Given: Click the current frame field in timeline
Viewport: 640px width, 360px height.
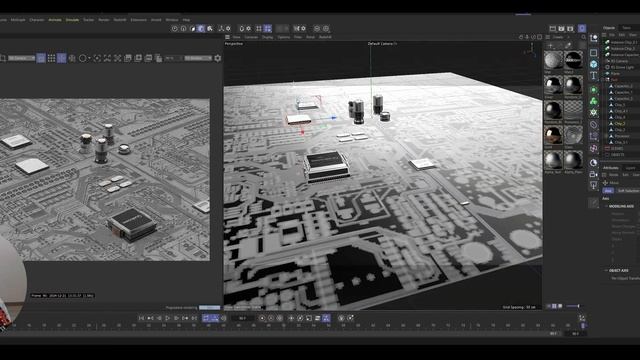Looking at the screenshot, I should click(x=243, y=318).
